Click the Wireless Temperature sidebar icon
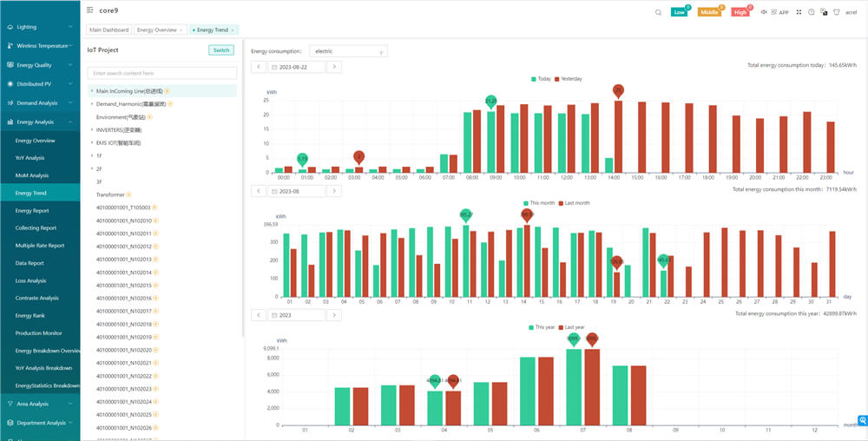 click(x=10, y=45)
